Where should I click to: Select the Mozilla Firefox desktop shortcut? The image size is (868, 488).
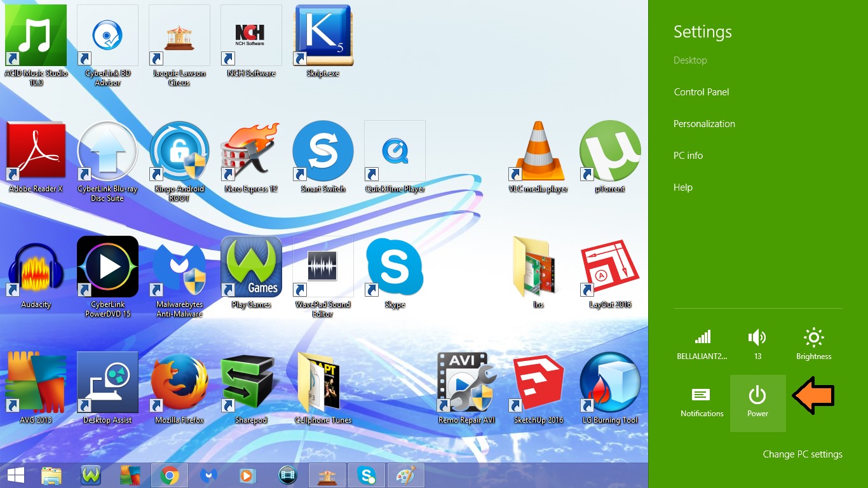coord(179,388)
